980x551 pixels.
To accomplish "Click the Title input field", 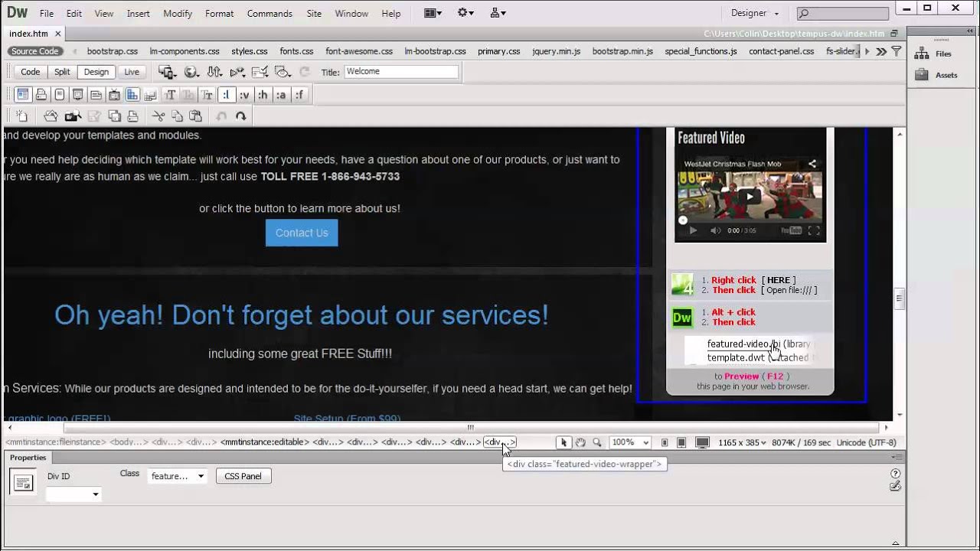I will [x=401, y=71].
